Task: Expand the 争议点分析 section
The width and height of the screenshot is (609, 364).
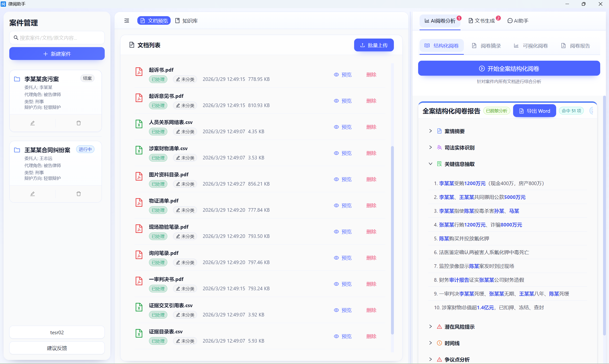Action: [430, 359]
